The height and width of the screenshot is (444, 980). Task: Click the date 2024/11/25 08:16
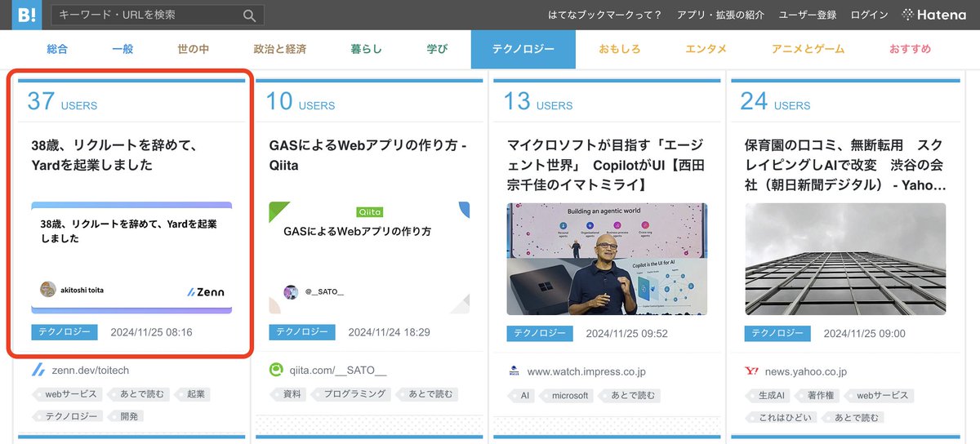pos(151,332)
